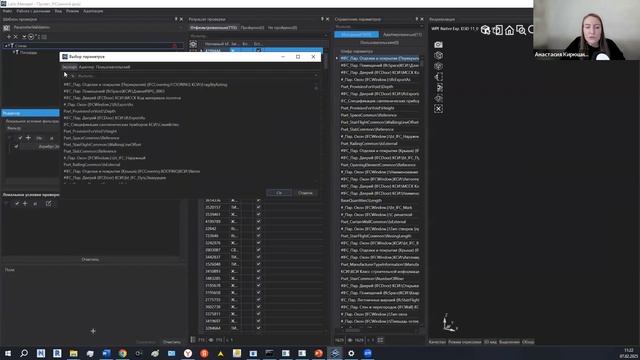Screen dimensions: 640x360
Task: Select 'Pset_RailingCommon\IsExternal' in the dialog list
Action: [92, 164]
